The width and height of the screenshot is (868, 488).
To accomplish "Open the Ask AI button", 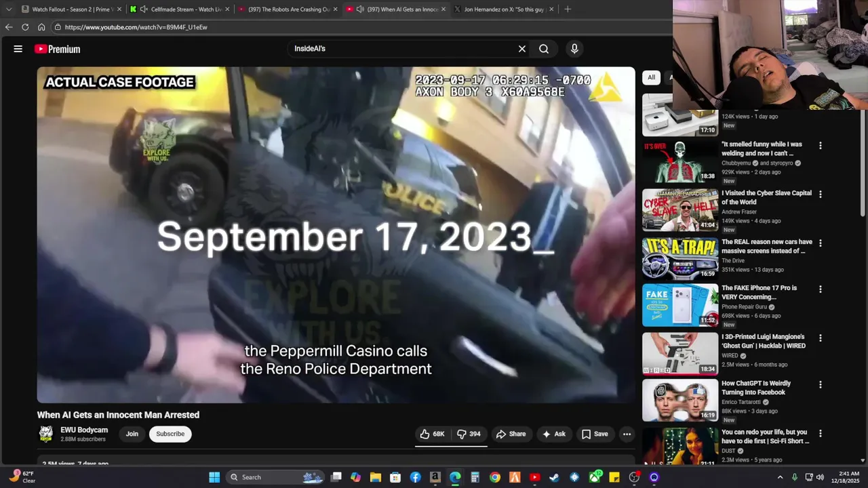I will click(x=553, y=434).
